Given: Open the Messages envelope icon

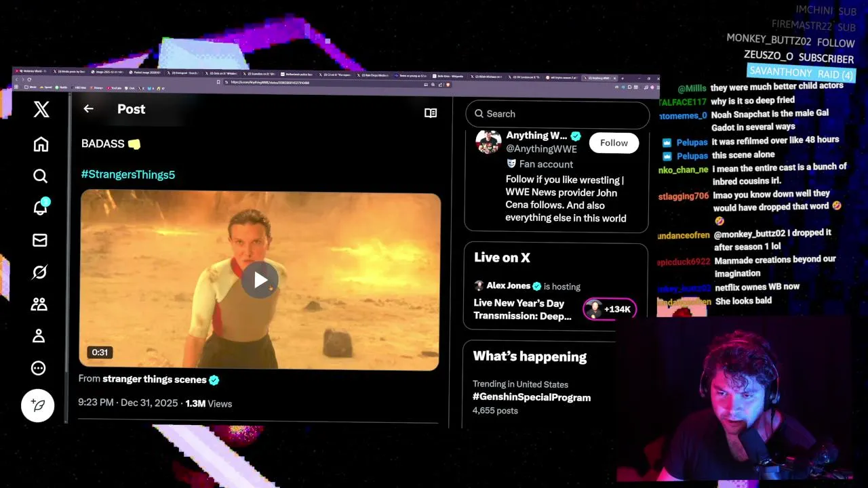Looking at the screenshot, I should [x=40, y=240].
